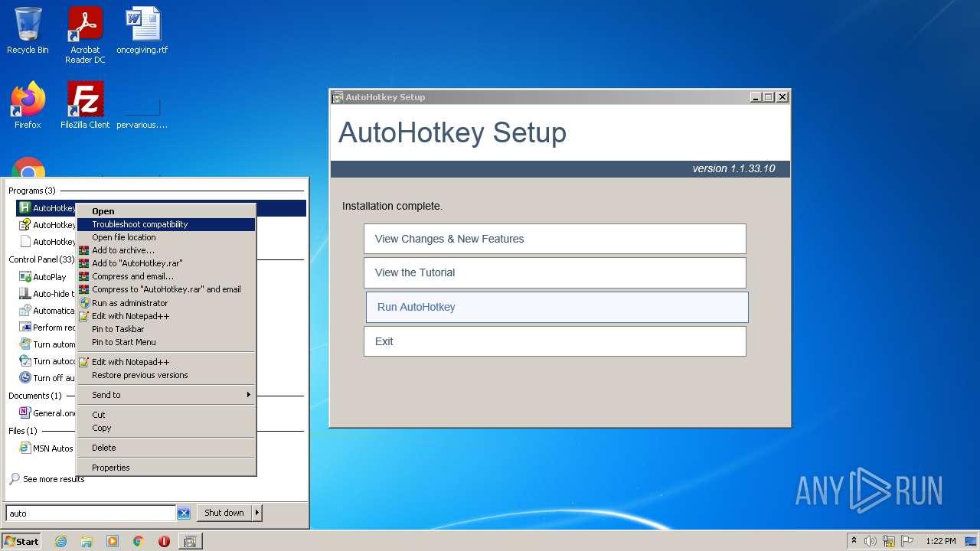Select Compress and email...
The height and width of the screenshot is (551, 980).
[x=166, y=276]
